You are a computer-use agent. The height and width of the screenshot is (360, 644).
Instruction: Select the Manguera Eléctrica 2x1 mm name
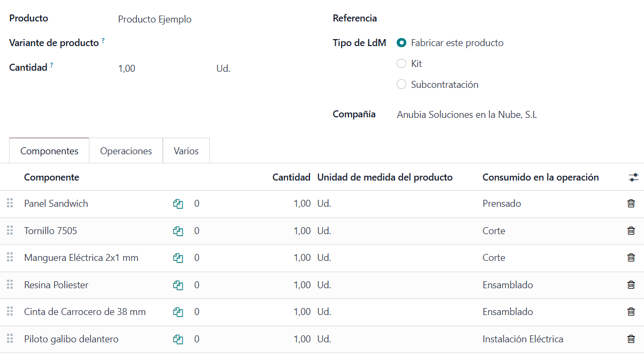81,258
